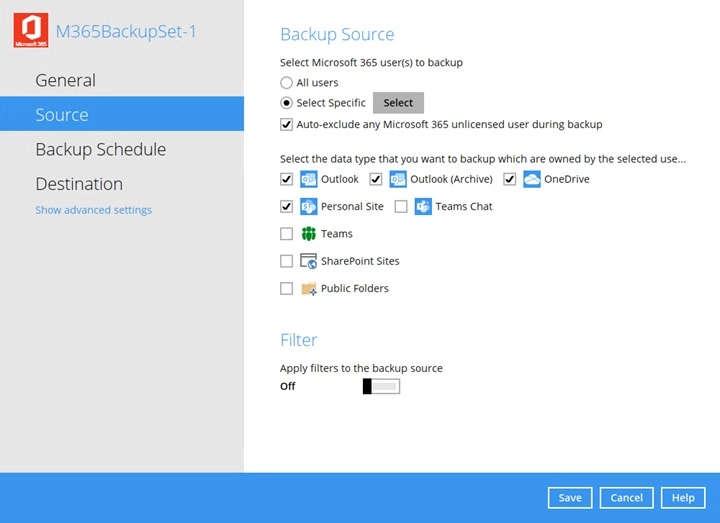The height and width of the screenshot is (523, 720).
Task: Click the Off filter status label
Action: coord(287,386)
